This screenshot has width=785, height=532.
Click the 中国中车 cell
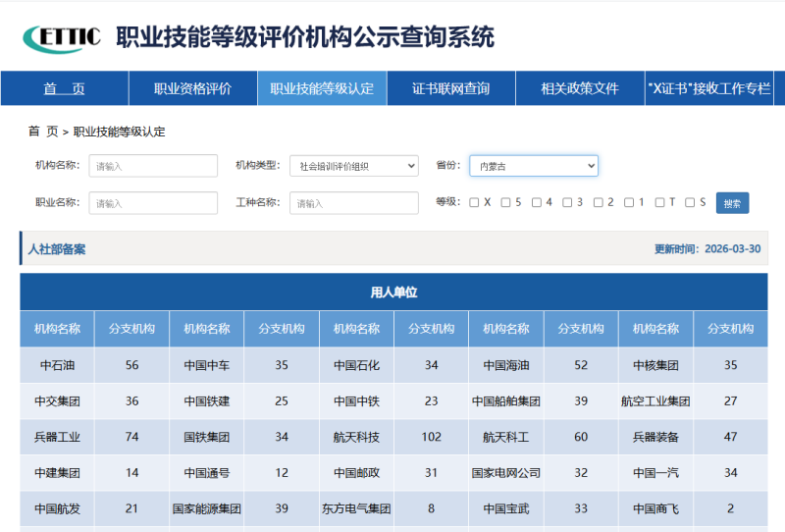[x=207, y=365]
